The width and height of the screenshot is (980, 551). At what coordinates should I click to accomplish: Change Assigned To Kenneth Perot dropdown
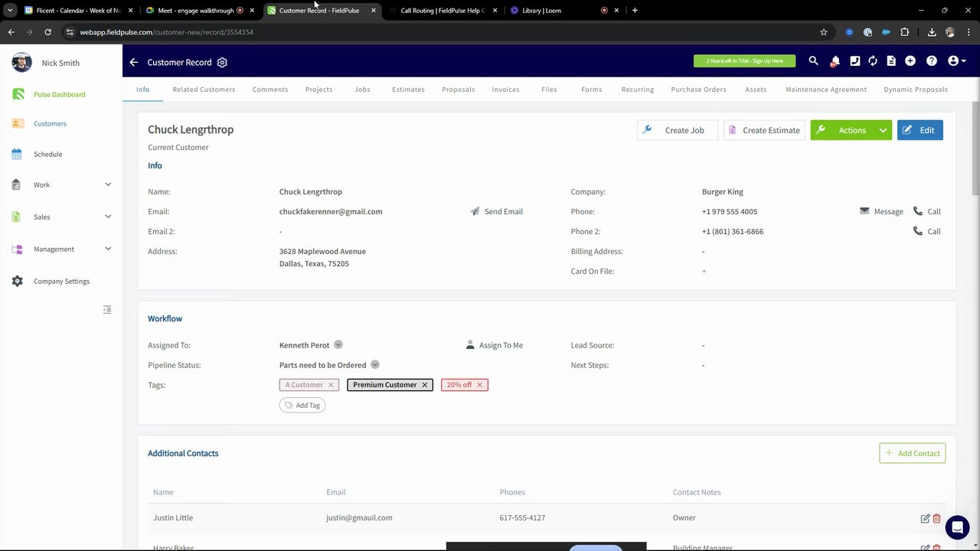pyautogui.click(x=338, y=345)
